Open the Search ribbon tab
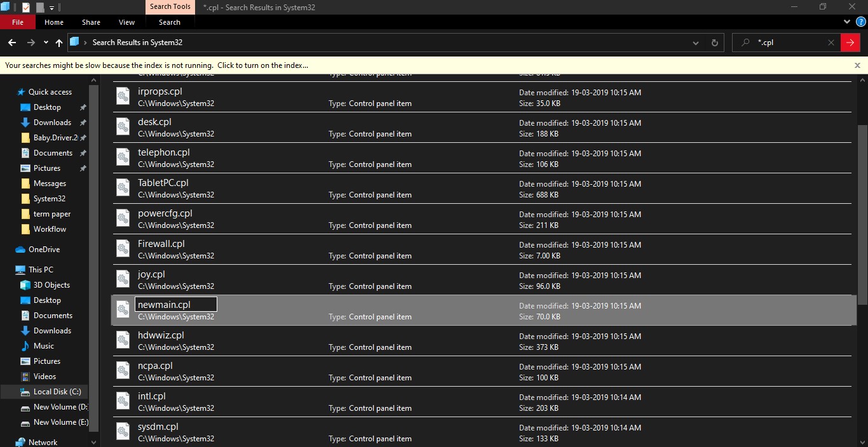Screen dimensions: 868x447 [x=170, y=22]
